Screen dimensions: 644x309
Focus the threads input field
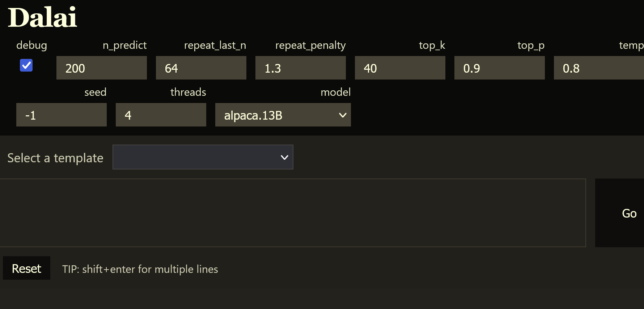(161, 115)
